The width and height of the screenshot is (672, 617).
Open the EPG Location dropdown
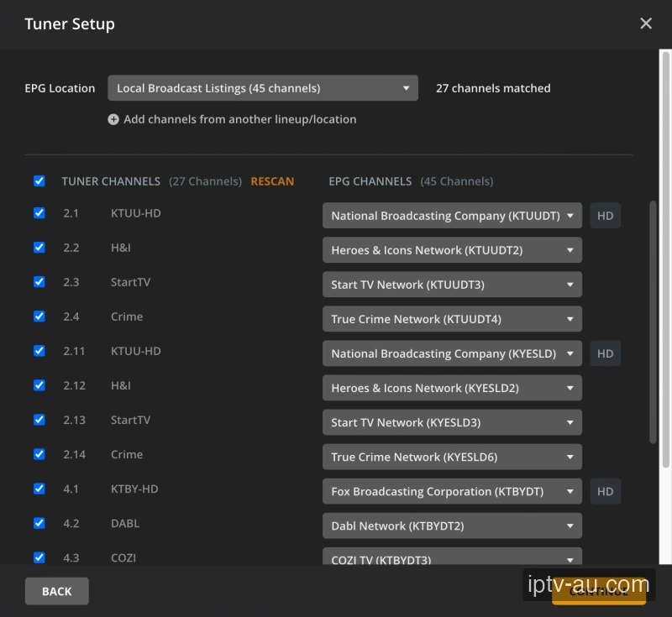tap(263, 88)
